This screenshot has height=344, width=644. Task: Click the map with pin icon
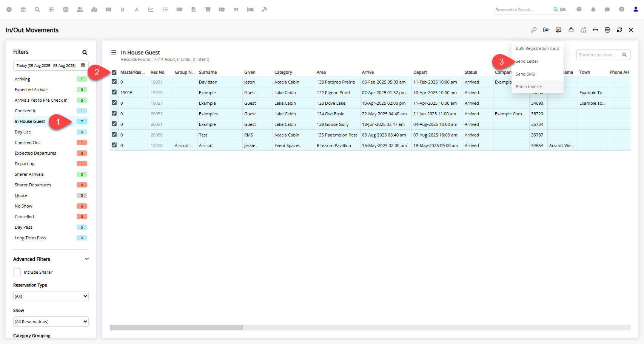click(94, 9)
